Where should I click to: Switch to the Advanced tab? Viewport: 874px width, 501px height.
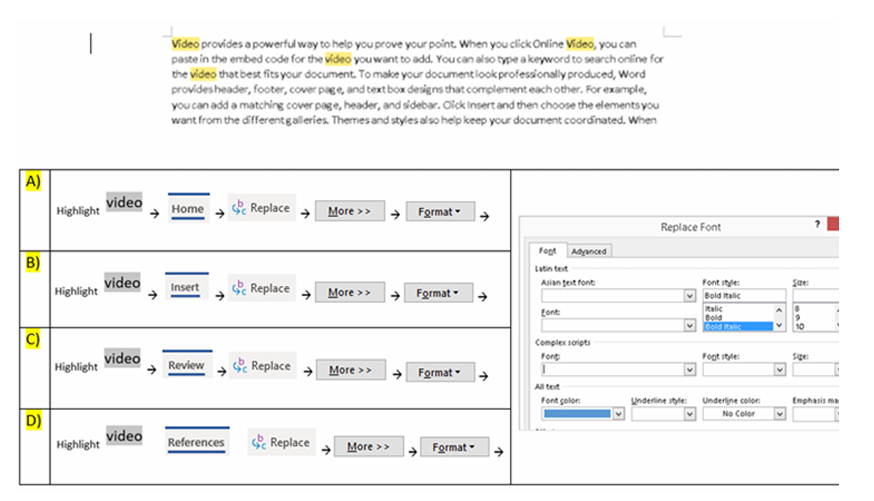click(x=589, y=252)
